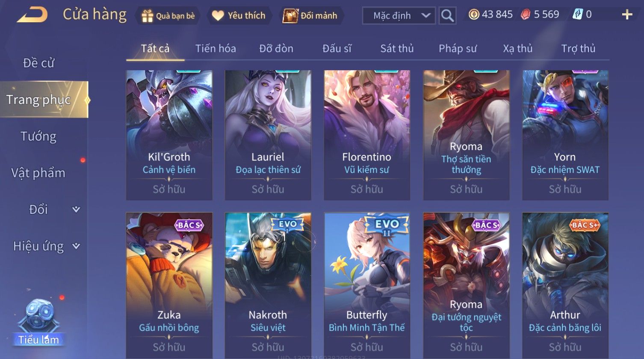Open the search magnifier icon
Viewport: 644px width, 359px height.
pyautogui.click(x=447, y=16)
